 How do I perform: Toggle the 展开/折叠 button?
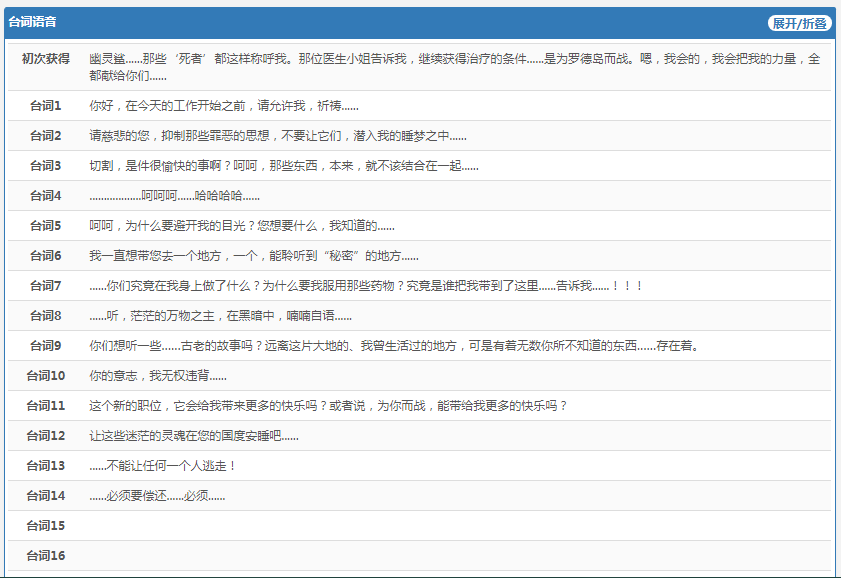pos(799,23)
